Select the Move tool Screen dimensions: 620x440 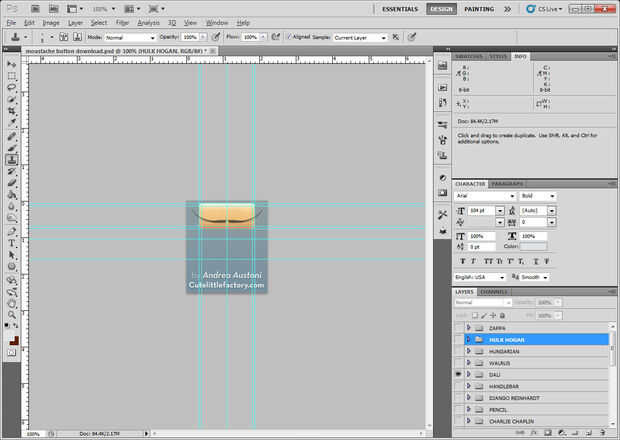click(11, 64)
